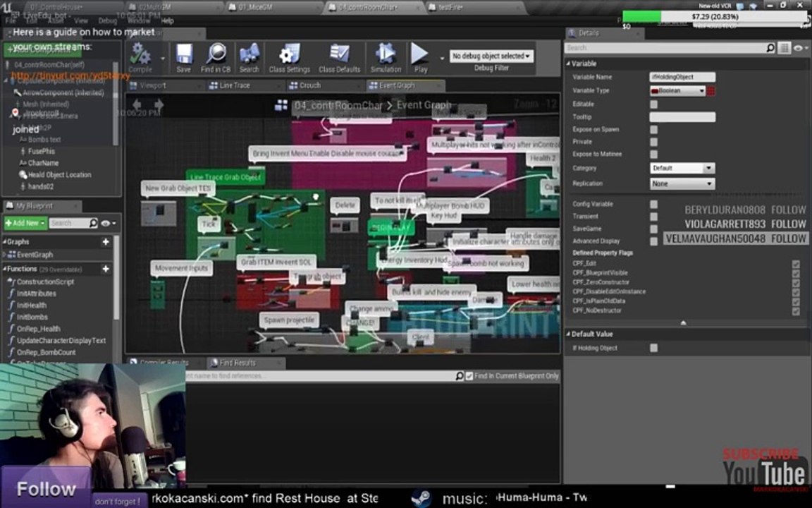Viewport: 812px width, 508px height.
Task: Navigate forward arrow in Event Graph
Action: coord(159,104)
